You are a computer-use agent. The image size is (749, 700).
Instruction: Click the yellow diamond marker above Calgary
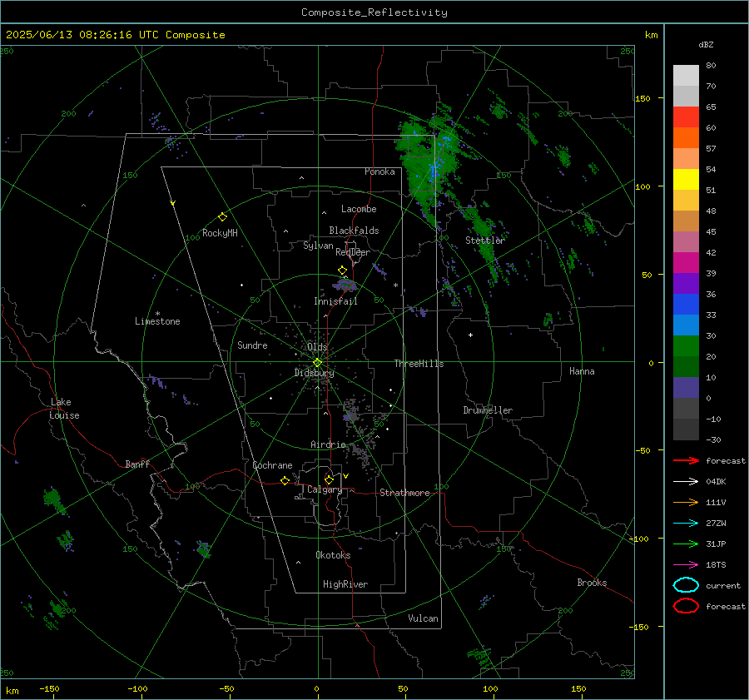(329, 479)
